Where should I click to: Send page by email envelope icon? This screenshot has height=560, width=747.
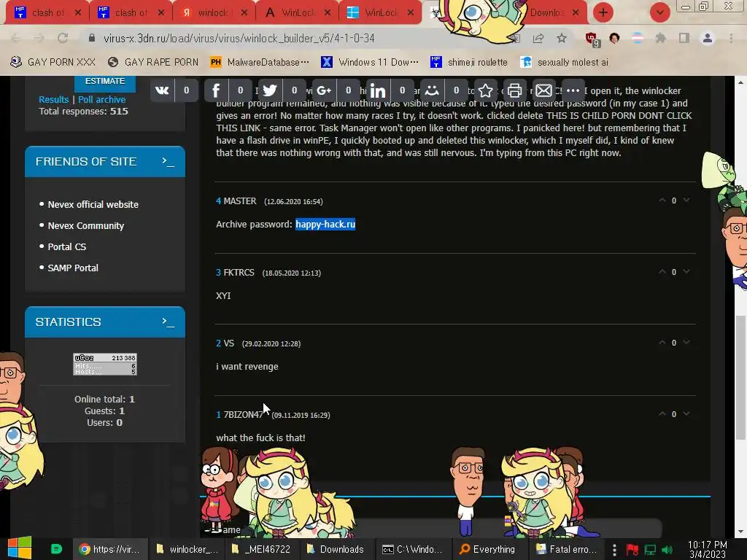(x=543, y=90)
